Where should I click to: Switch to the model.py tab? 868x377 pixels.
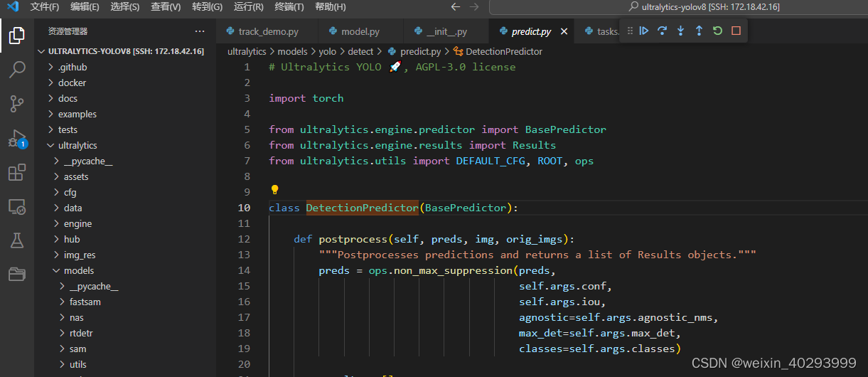(360, 31)
